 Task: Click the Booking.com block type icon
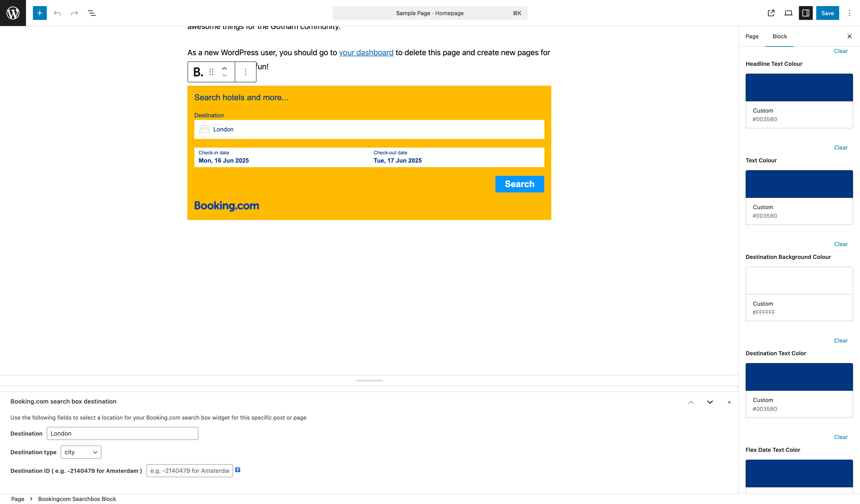198,72
